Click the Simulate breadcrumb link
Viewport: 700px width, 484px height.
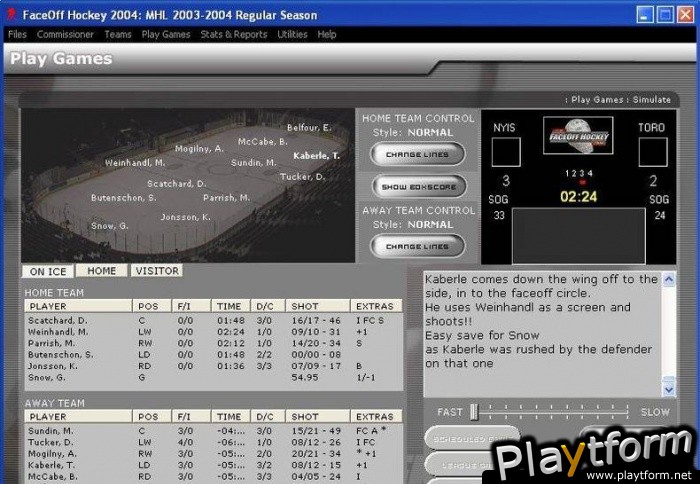[651, 100]
